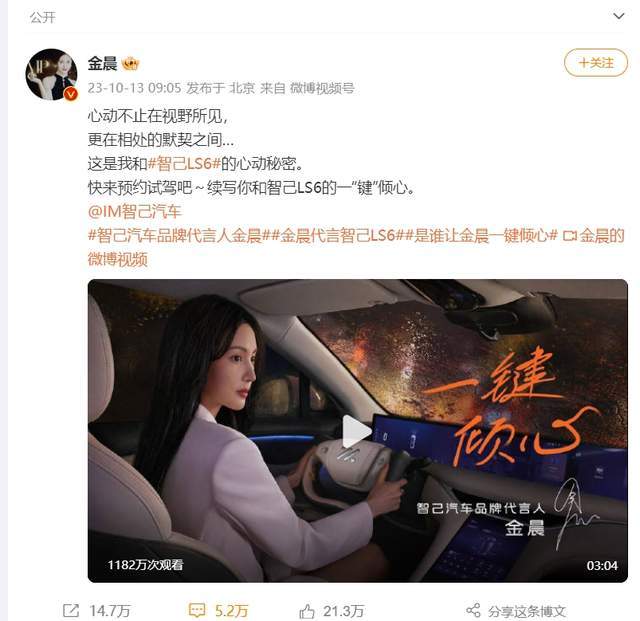The image size is (640, 621).
Task: Click the orange verified V badge
Action: [71, 94]
